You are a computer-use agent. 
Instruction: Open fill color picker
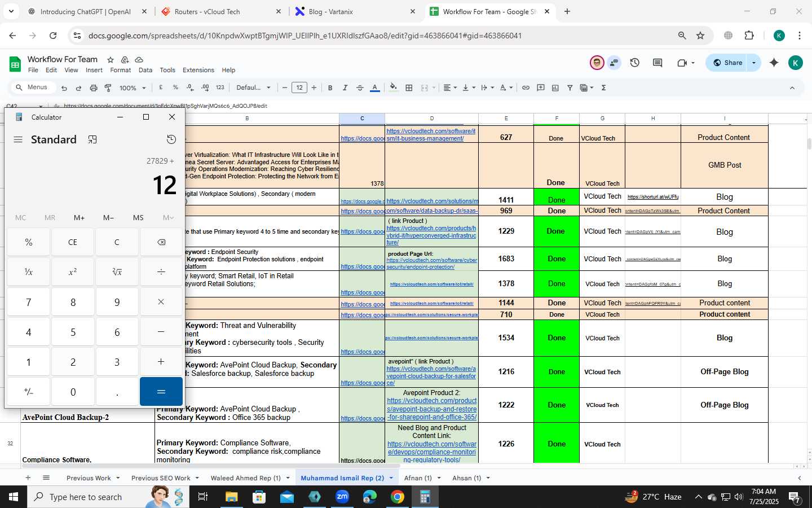pos(394,87)
